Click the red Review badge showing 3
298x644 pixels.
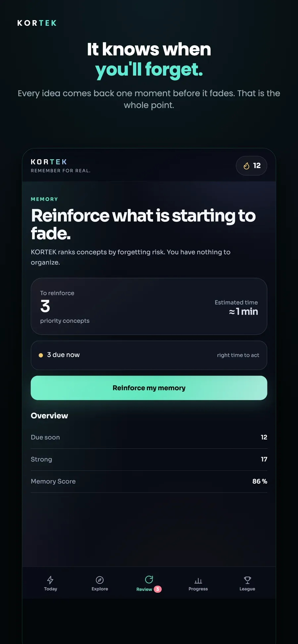pyautogui.click(x=158, y=589)
